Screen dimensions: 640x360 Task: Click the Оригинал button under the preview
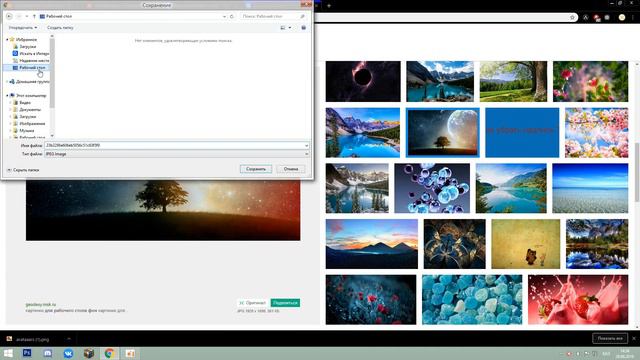(x=252, y=303)
